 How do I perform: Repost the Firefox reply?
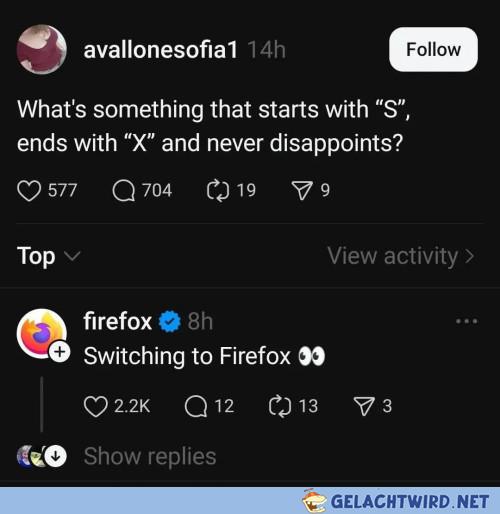[x=280, y=406]
